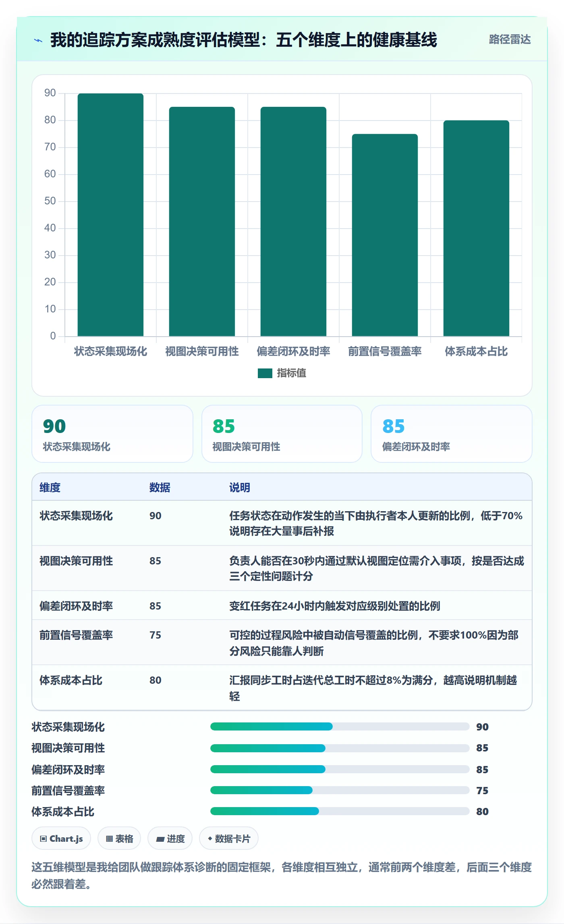The height and width of the screenshot is (924, 564).
Task: Click the 路径雷达 label in header
Action: 510,40
